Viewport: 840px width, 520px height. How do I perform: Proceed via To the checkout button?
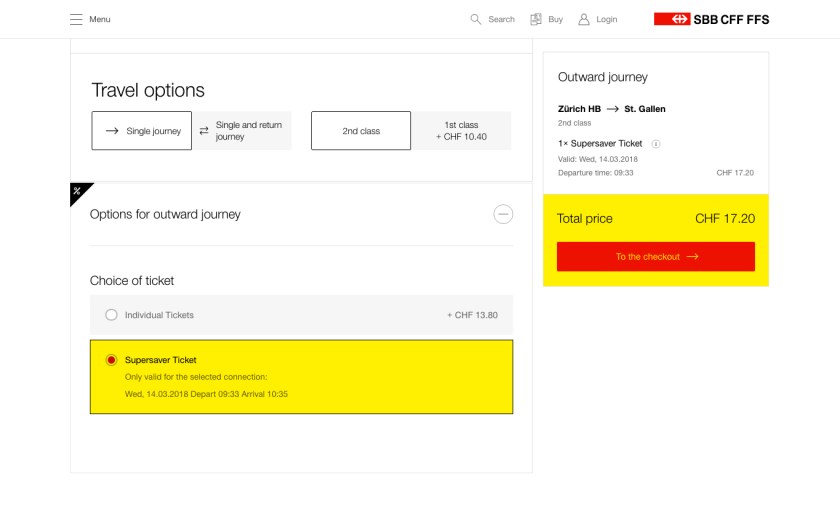click(x=656, y=257)
